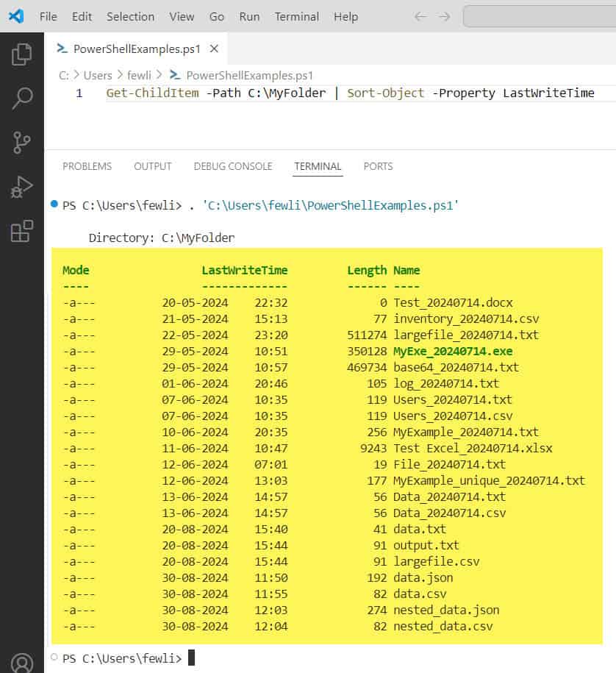Click inventory_20240714.csv in the listing

(x=466, y=319)
